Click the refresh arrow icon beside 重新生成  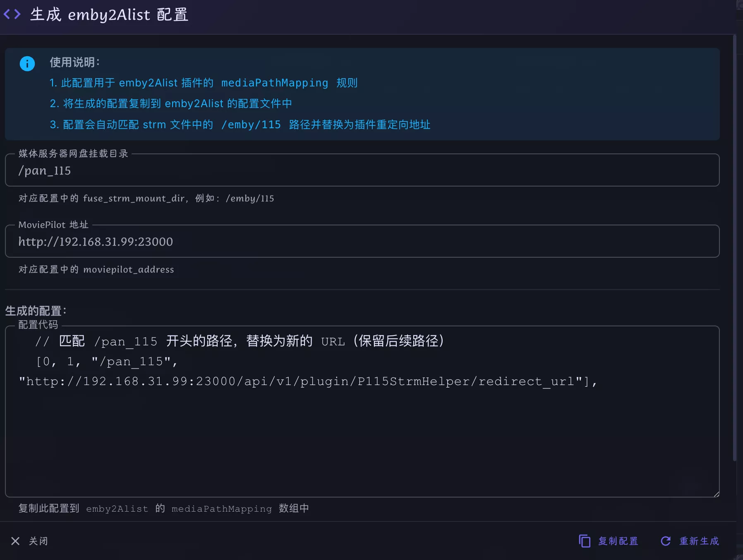[x=666, y=541]
